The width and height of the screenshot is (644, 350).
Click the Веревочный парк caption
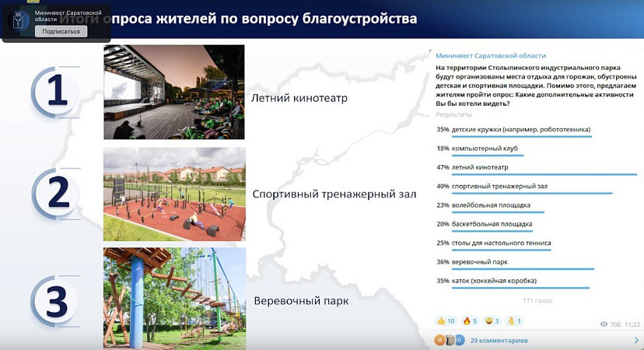click(x=301, y=301)
